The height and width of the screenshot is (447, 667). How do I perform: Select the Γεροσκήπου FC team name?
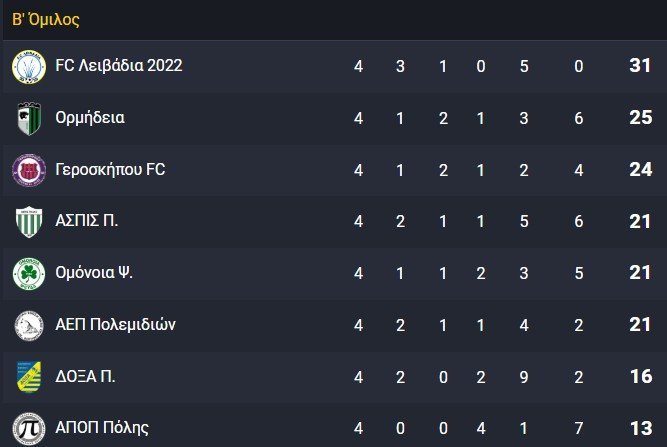point(110,170)
